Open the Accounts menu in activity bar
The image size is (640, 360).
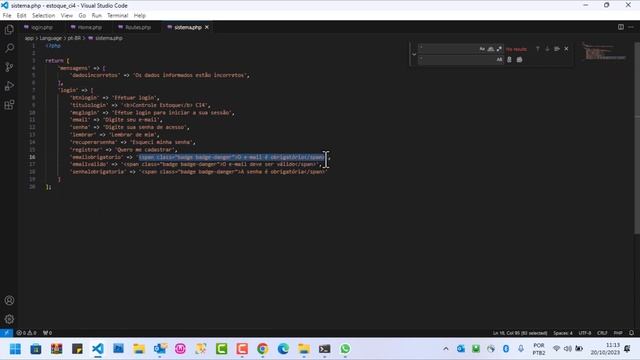(x=9, y=300)
